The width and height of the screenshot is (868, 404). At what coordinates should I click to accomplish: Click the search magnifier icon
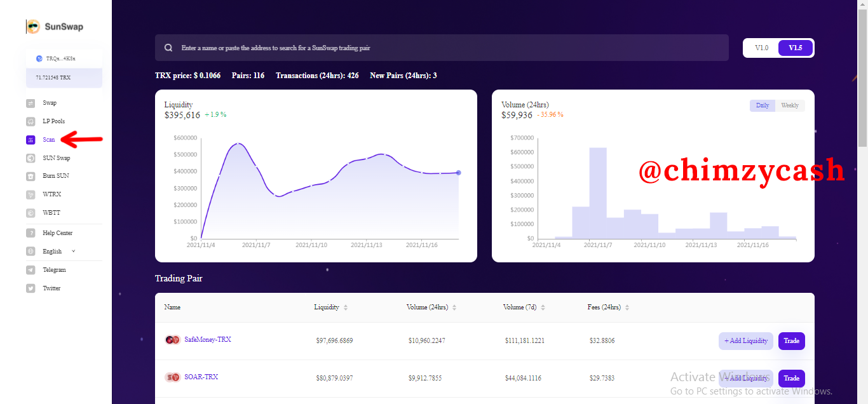(x=168, y=48)
